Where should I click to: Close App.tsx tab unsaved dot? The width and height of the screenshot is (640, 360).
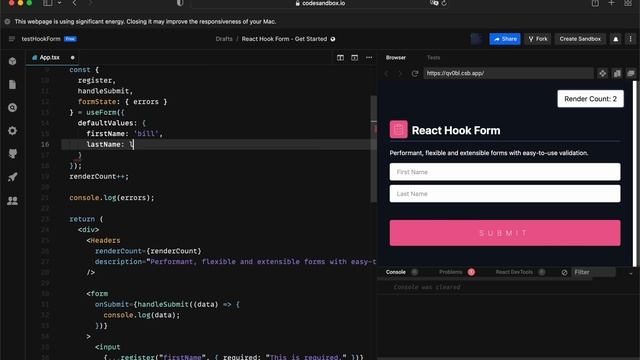coord(73,58)
